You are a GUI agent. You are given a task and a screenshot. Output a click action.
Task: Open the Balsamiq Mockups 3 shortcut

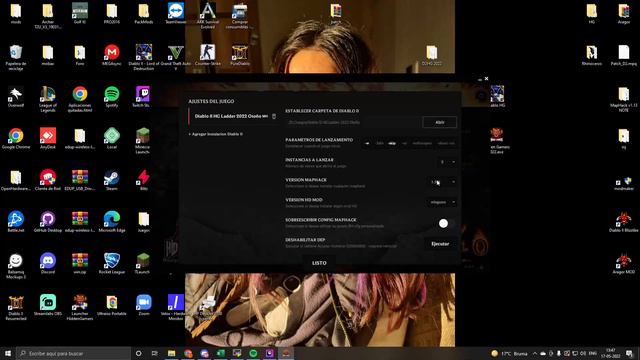click(x=16, y=266)
